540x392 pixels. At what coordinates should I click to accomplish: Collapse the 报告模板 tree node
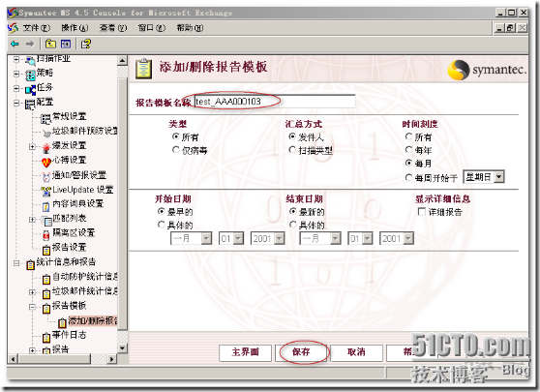32,307
